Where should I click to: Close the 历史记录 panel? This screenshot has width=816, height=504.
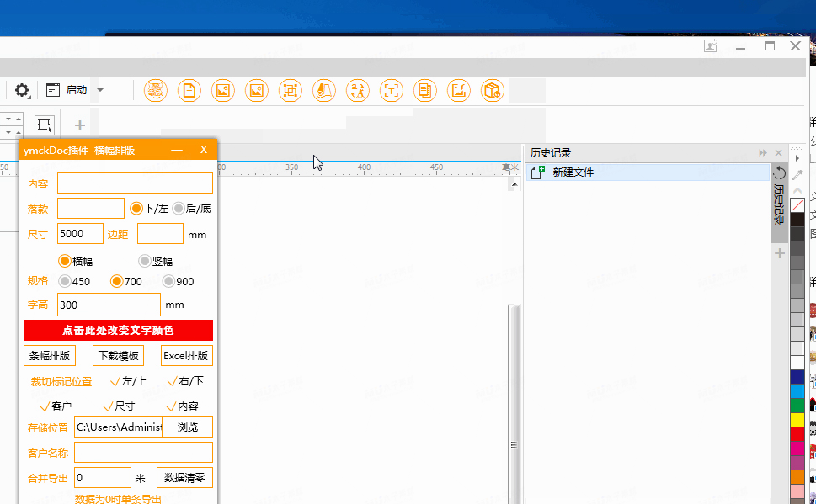(779, 153)
